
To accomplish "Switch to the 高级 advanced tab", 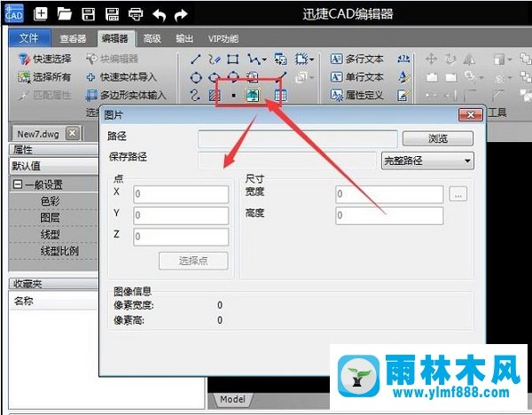I will 152,39.
